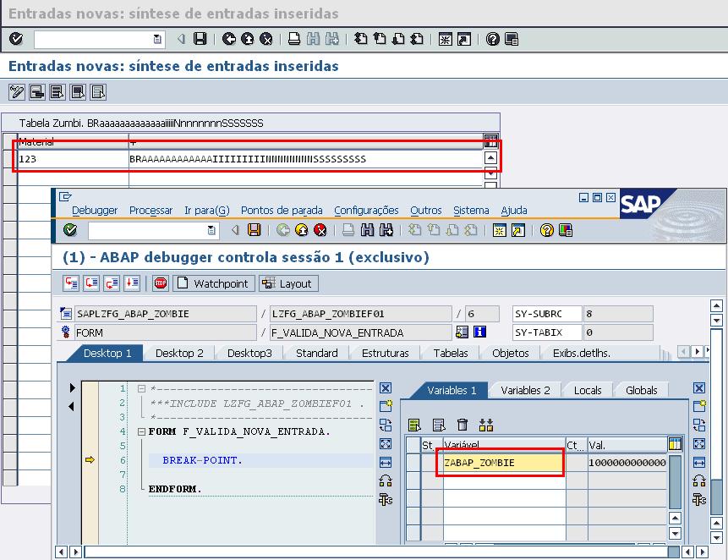Viewport: 728px width, 560px height.
Task: Click the blue info icon beside F_VALIDA_NOVA_ENTRADA
Action: pos(481,332)
